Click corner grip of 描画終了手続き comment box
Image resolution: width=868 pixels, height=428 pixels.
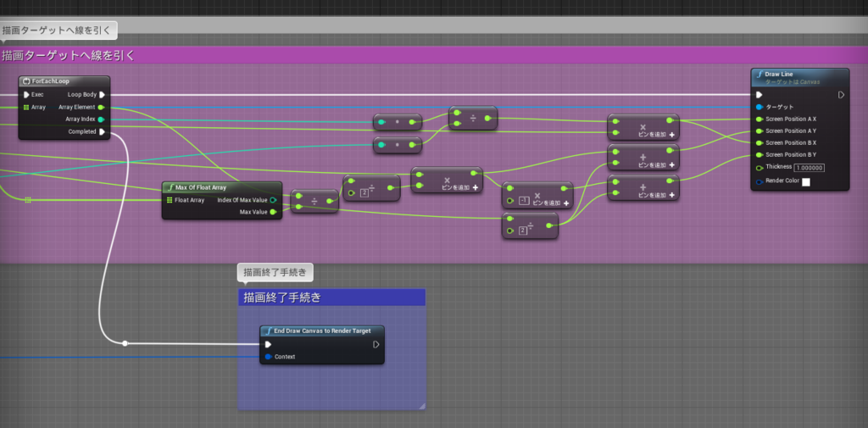[422, 406]
